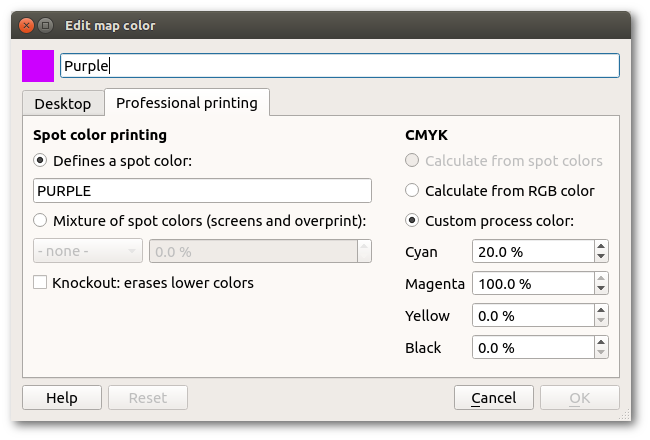Close the Edit map color dialog
The height and width of the screenshot is (440, 650).
pyautogui.click(x=26, y=24)
